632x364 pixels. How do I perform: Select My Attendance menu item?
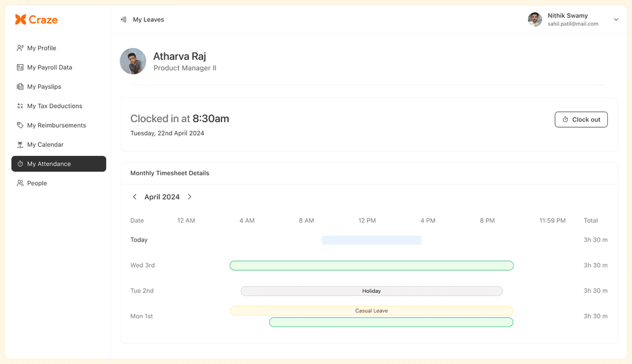[x=59, y=164]
